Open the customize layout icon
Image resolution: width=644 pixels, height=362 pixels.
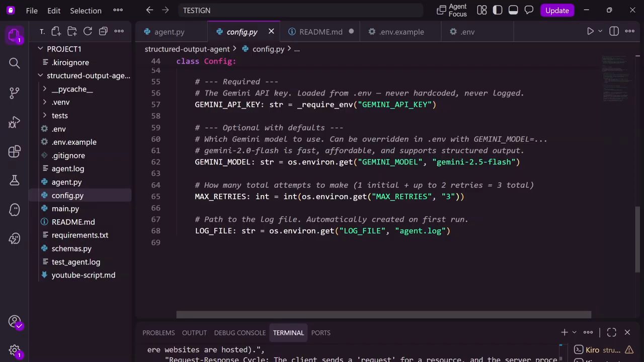click(482, 10)
